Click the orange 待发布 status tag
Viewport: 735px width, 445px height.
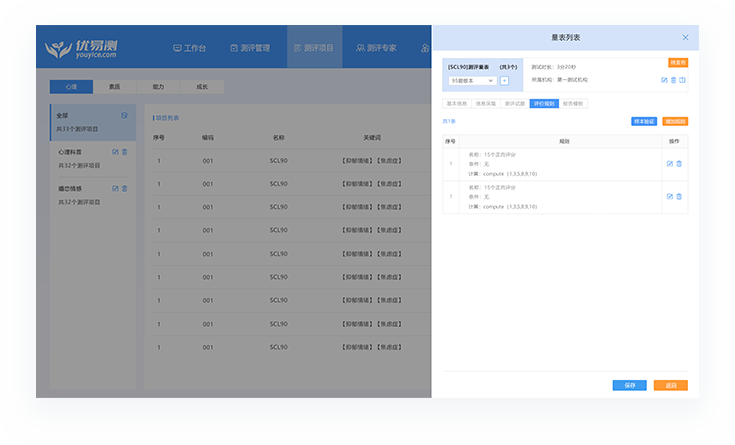click(678, 62)
